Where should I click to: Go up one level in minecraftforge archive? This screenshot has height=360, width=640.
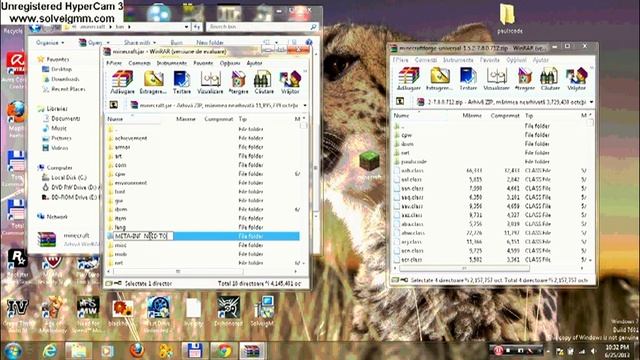[400, 101]
